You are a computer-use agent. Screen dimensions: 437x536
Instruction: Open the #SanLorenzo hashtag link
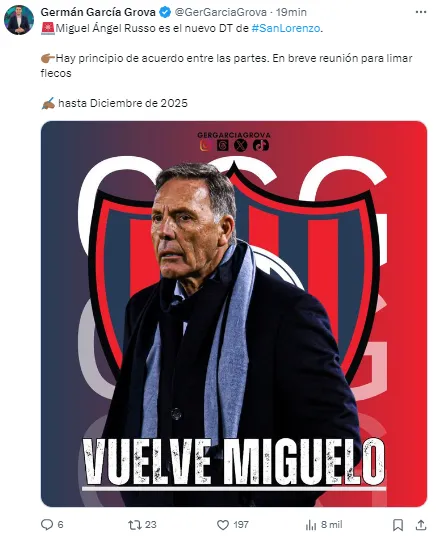coord(286,28)
